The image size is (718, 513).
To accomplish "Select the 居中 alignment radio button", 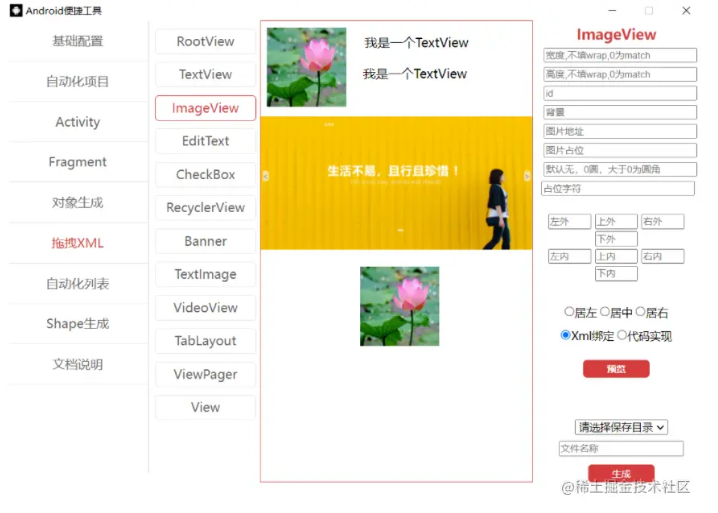I will 605,312.
